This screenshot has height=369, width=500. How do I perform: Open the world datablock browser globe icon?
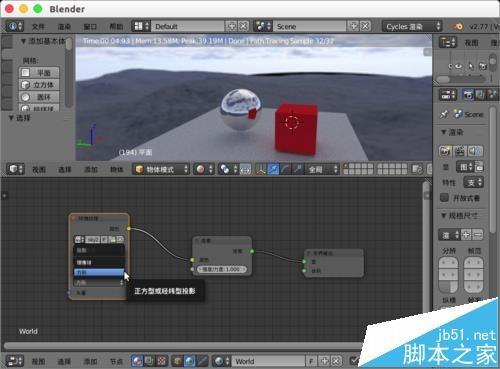221,361
